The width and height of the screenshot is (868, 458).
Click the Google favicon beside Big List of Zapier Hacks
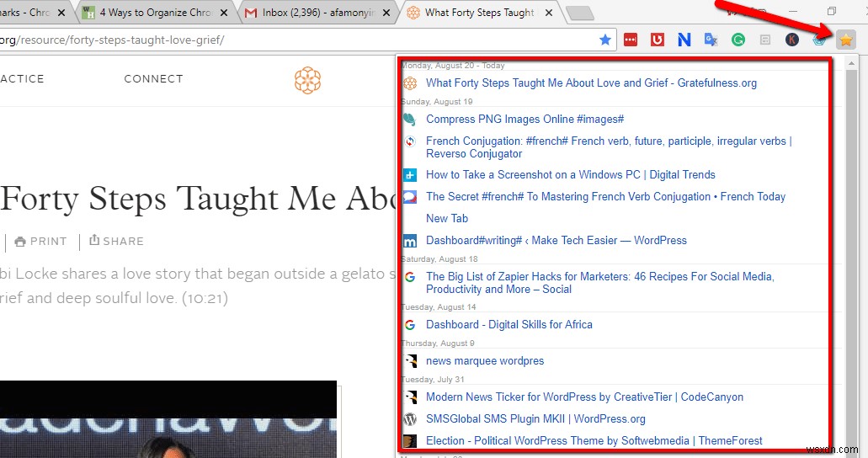(410, 277)
